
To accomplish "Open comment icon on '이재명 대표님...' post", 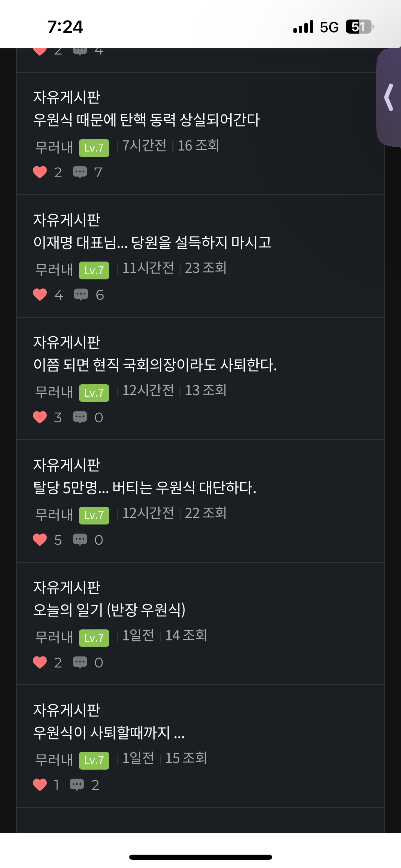I will [x=81, y=294].
